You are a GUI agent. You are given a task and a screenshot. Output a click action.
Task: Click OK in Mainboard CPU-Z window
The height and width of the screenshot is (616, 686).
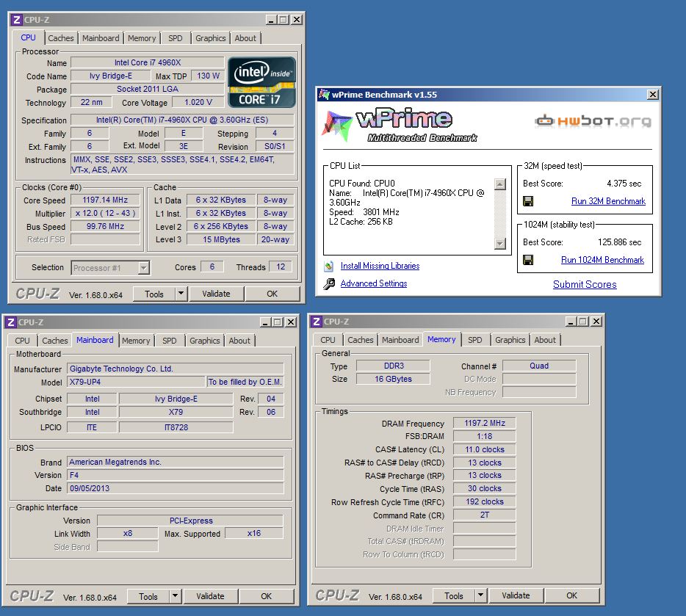pyautogui.click(x=266, y=596)
